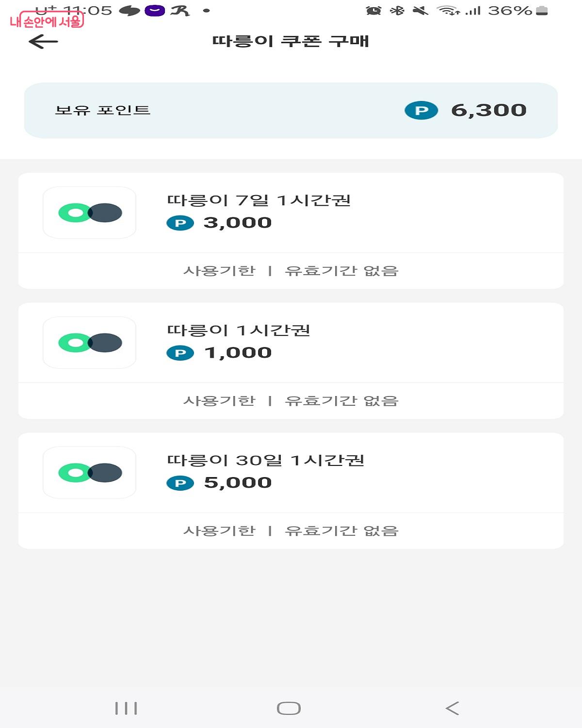Select the 따릉이 1시간권 coupon title

(x=238, y=331)
